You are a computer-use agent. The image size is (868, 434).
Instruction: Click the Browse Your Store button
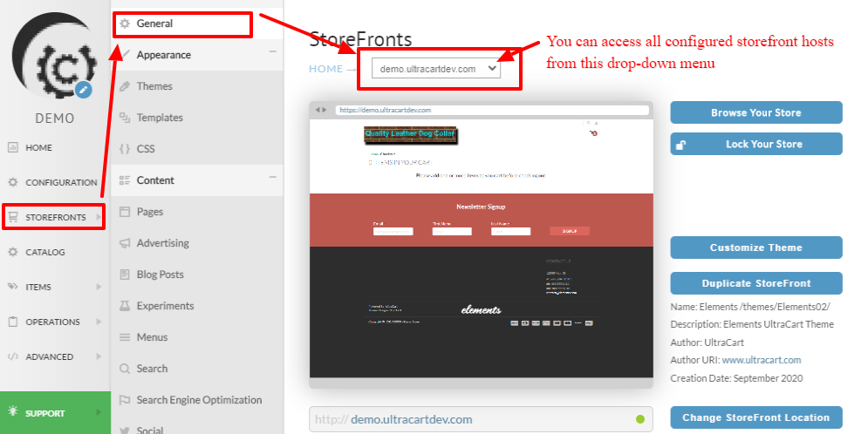click(756, 112)
